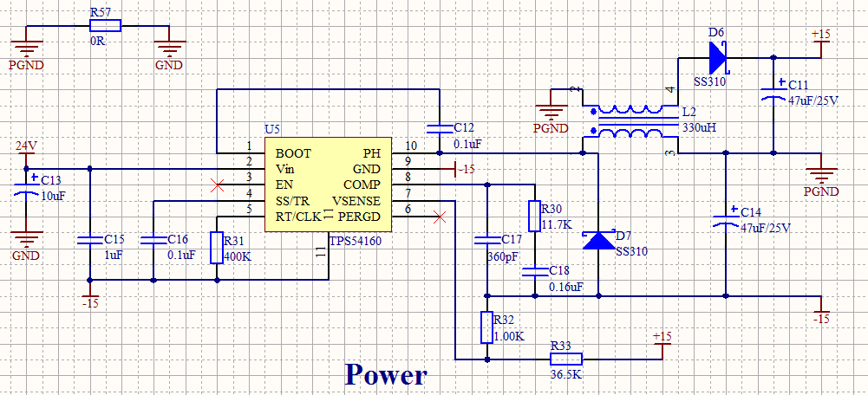Image resolution: width=868 pixels, height=395 pixels.
Task: Select the D6 SS310 diode symbol
Action: tap(717, 57)
